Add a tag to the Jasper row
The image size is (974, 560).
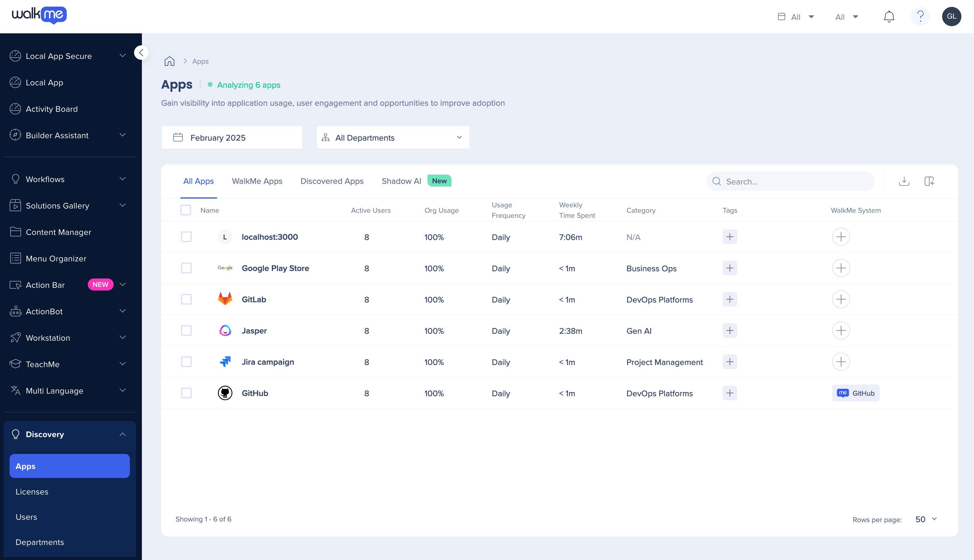729,330
